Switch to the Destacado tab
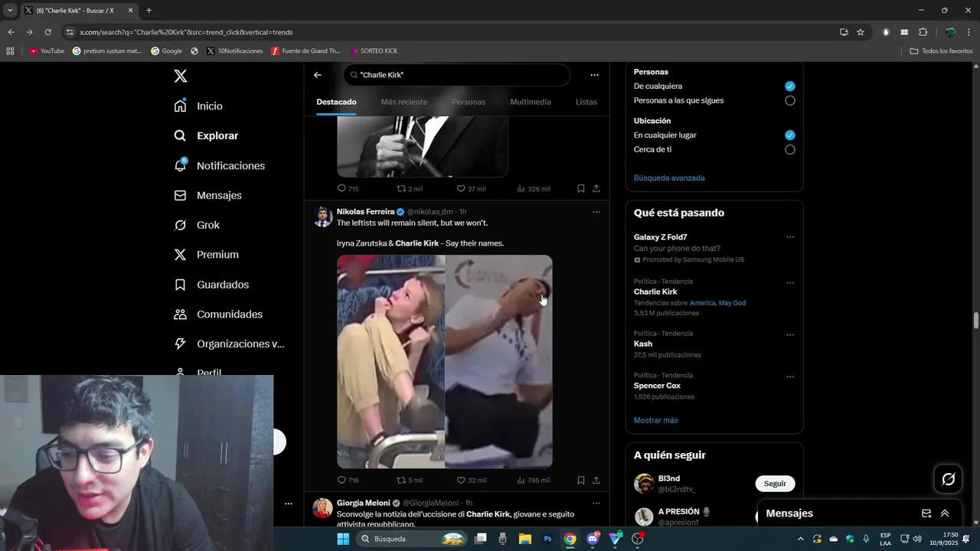 coord(336,102)
